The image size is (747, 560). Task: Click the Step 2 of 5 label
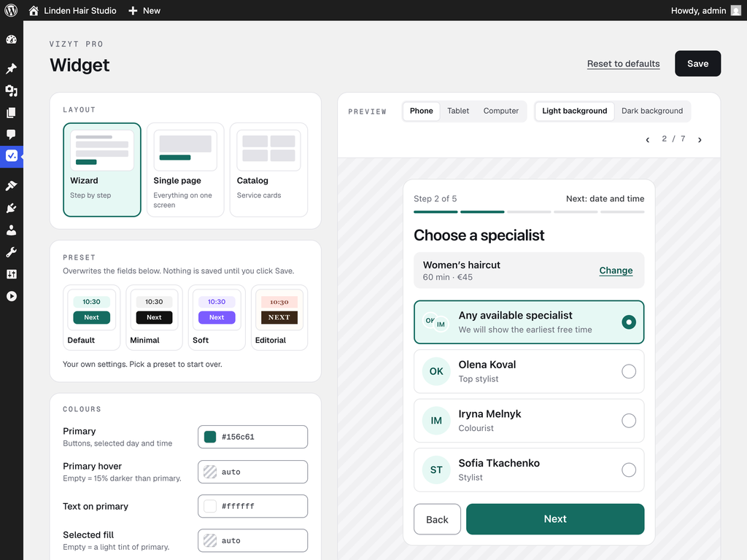click(x=435, y=198)
